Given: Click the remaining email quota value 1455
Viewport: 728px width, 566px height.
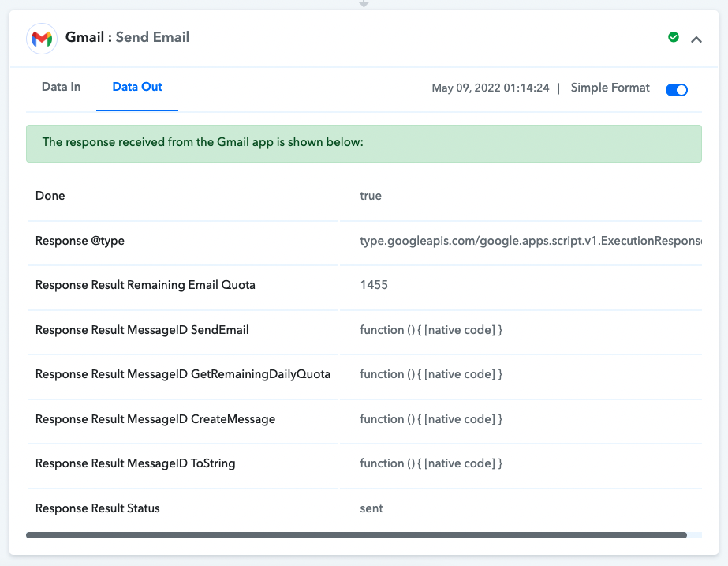Looking at the screenshot, I should (374, 285).
